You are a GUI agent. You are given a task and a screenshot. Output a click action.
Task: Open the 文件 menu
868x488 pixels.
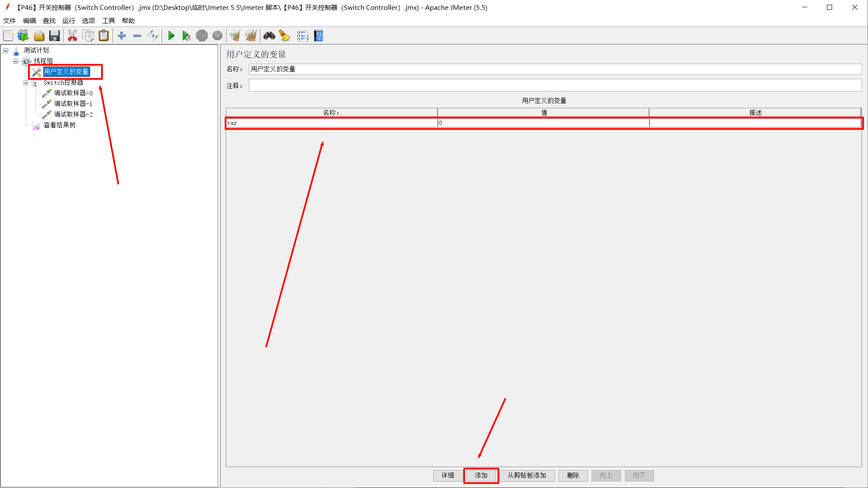(x=9, y=21)
